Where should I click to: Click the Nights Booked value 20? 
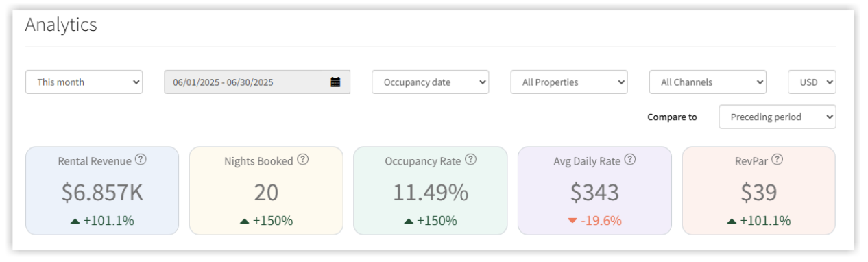tap(266, 193)
